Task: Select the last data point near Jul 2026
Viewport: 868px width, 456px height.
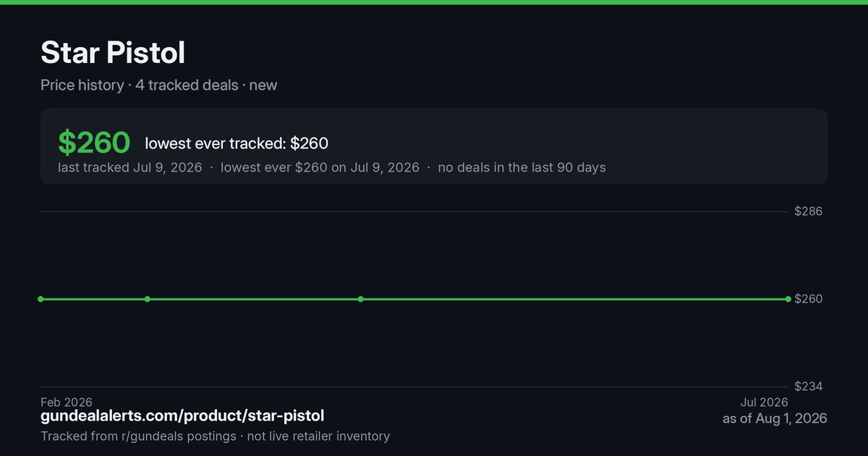Action: 788,299
